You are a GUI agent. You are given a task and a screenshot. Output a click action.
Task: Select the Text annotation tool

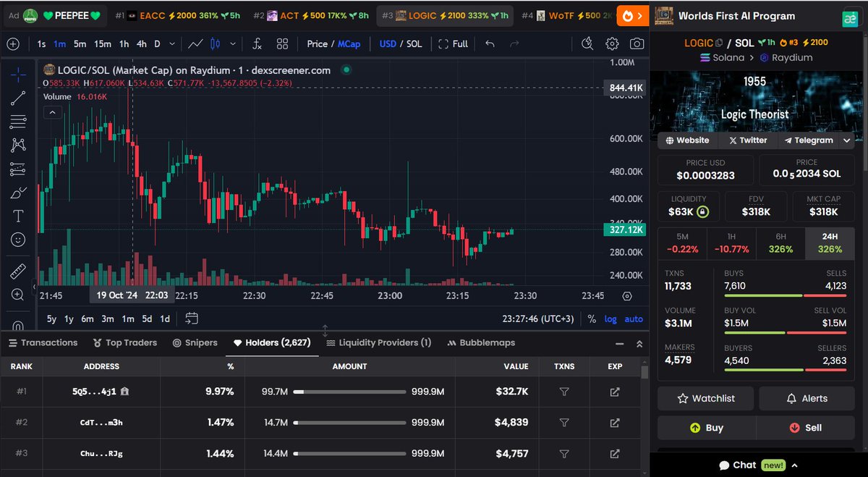click(18, 216)
